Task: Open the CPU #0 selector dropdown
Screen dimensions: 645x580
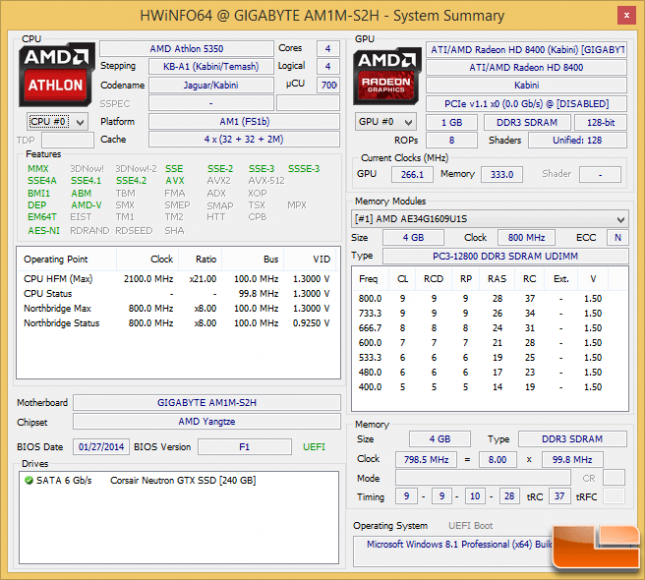Action: click(x=57, y=122)
